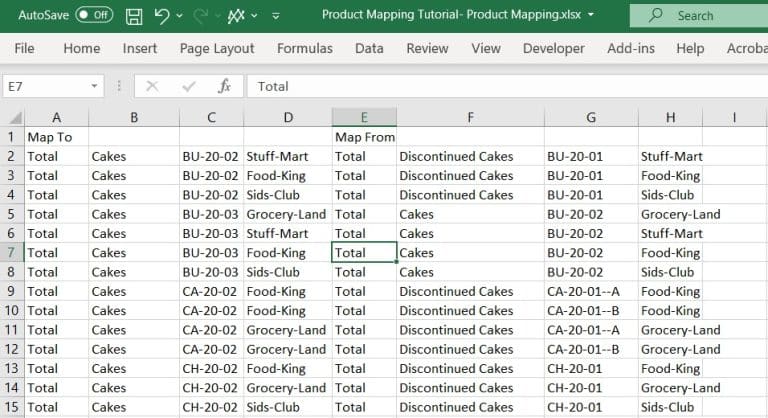This screenshot has width=768, height=418.
Task: Select column B header
Action: click(x=134, y=118)
